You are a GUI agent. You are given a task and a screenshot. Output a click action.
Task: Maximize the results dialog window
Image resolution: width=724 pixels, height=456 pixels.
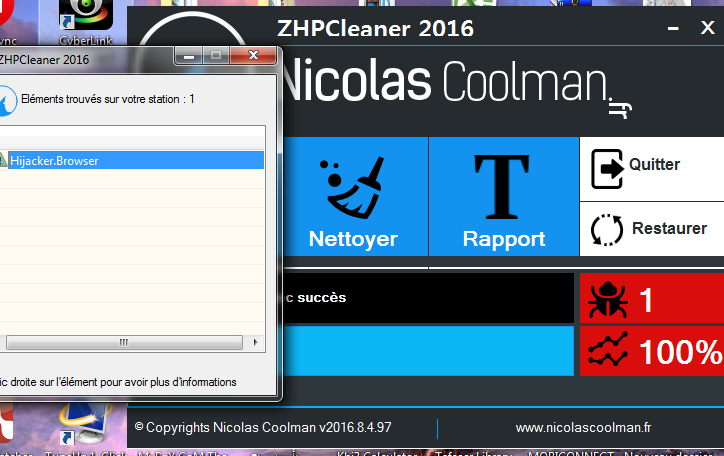point(215,56)
